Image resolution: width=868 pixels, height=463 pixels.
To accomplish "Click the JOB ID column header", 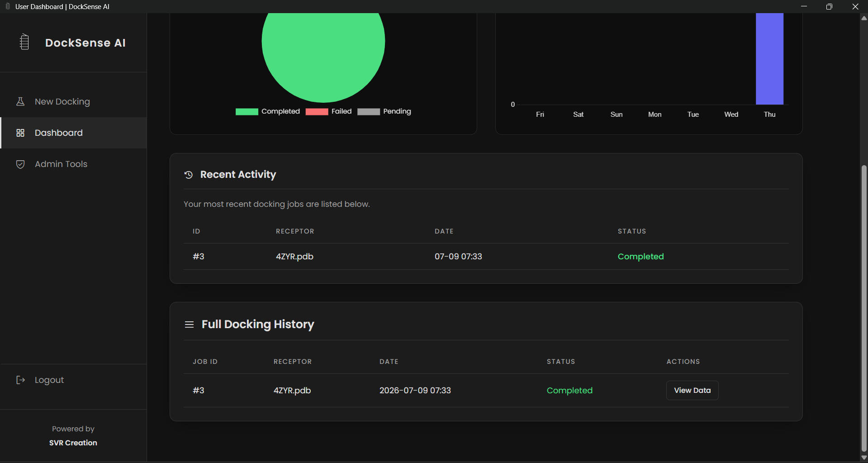I will click(205, 362).
